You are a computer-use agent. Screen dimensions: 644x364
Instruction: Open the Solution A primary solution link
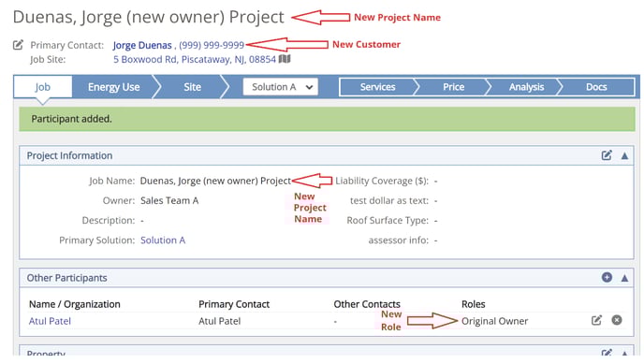tap(163, 240)
